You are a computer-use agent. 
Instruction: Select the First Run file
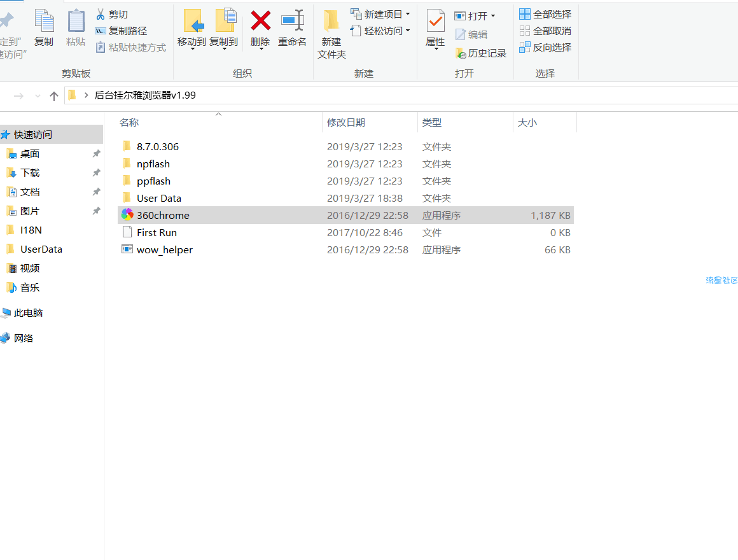[x=346, y=232]
